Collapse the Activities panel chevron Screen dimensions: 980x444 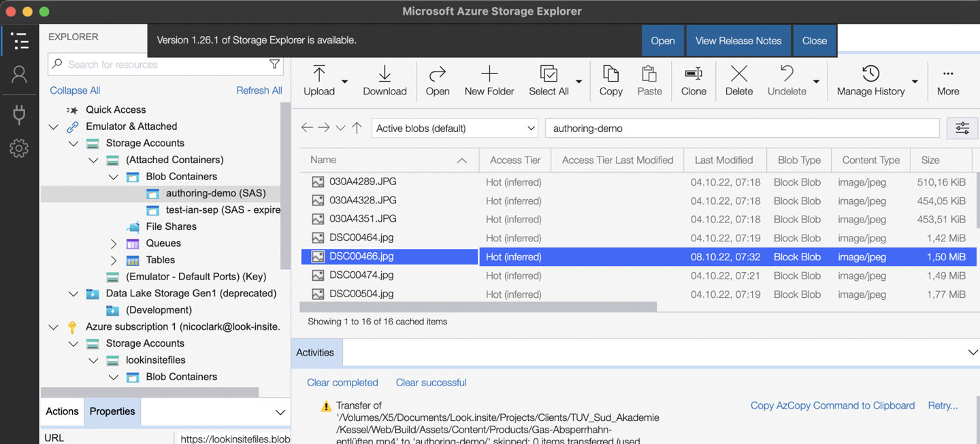click(x=973, y=352)
